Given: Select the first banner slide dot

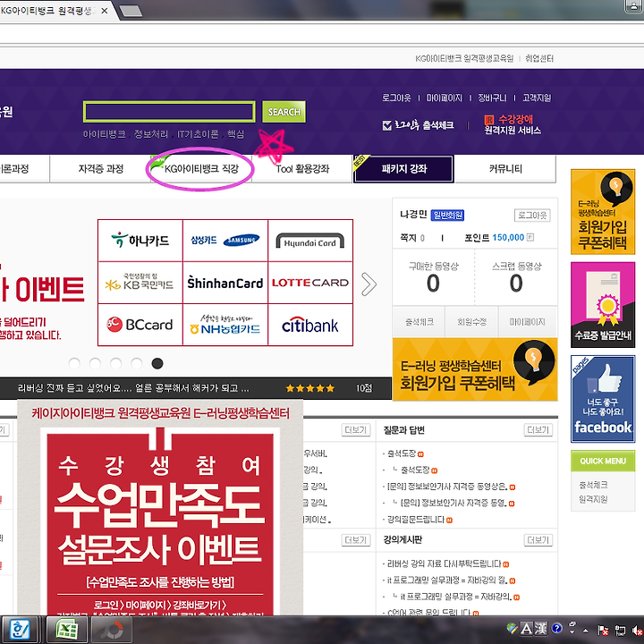Looking at the screenshot, I should [x=74, y=363].
